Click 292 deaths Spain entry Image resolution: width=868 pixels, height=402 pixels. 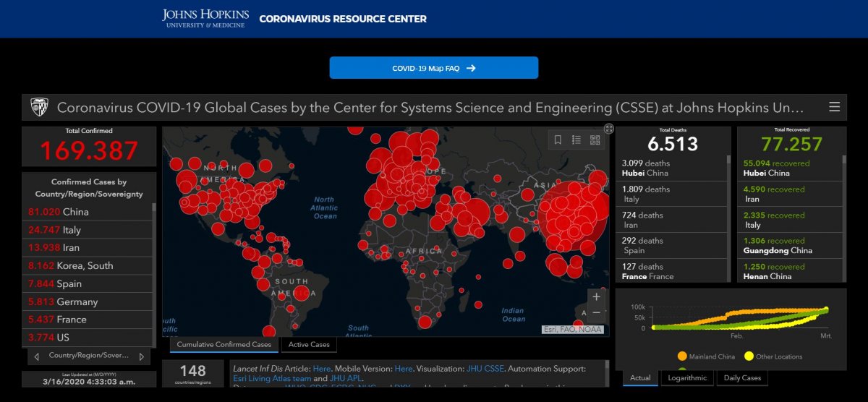671,246
